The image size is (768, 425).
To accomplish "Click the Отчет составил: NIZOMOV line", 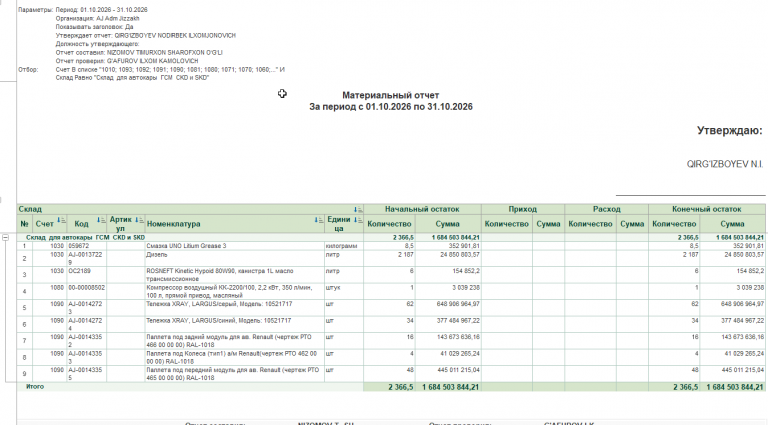I will pos(139,52).
